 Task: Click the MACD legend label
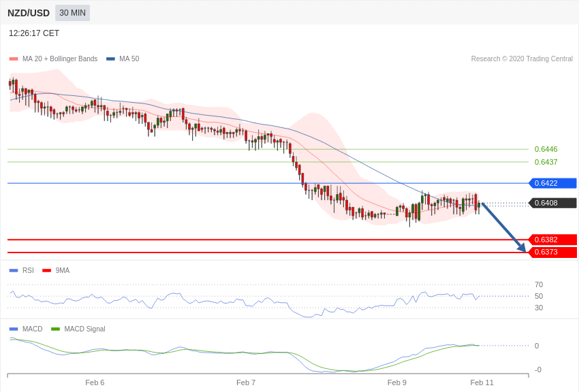tap(33, 329)
